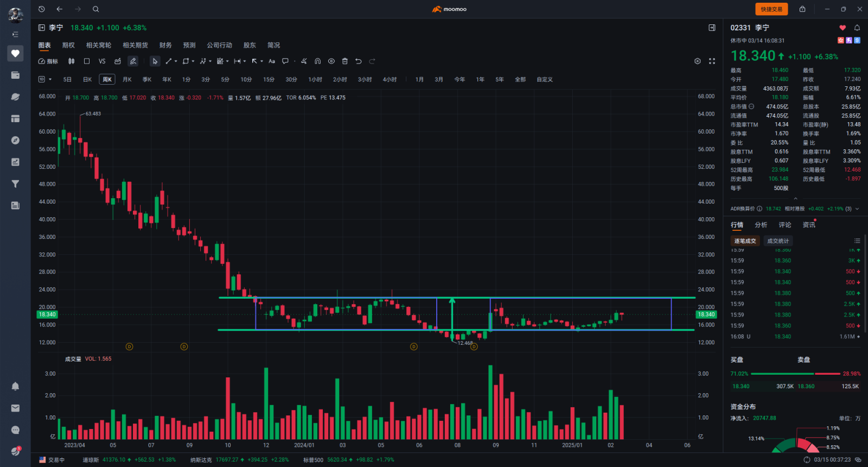Image resolution: width=868 pixels, height=467 pixels.
Task: Switch to the 评论 comments tab
Action: click(785, 225)
